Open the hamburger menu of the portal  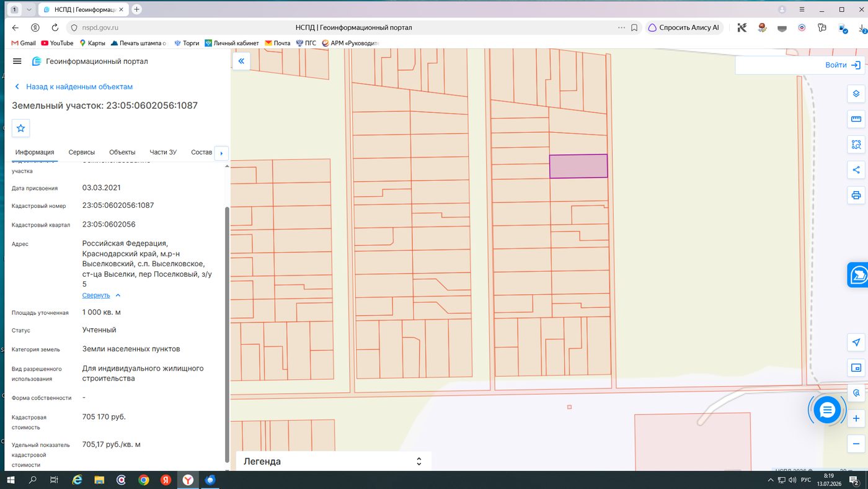tap(17, 61)
